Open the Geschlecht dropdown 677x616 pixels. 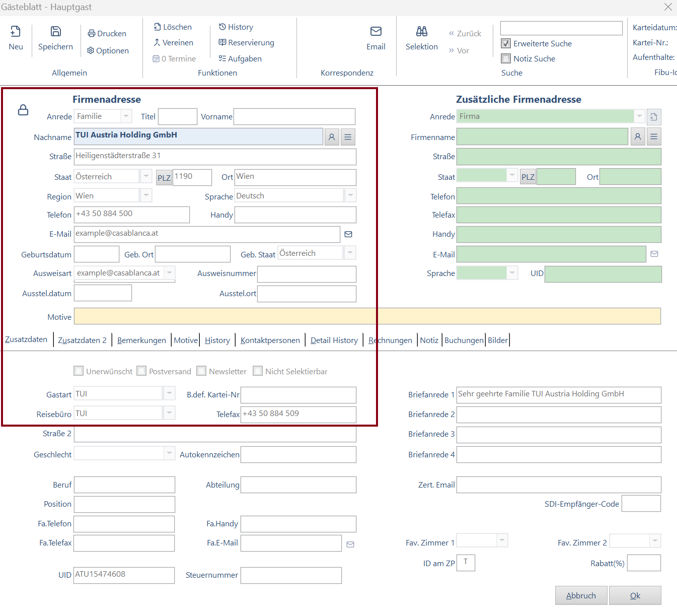pyautogui.click(x=169, y=453)
